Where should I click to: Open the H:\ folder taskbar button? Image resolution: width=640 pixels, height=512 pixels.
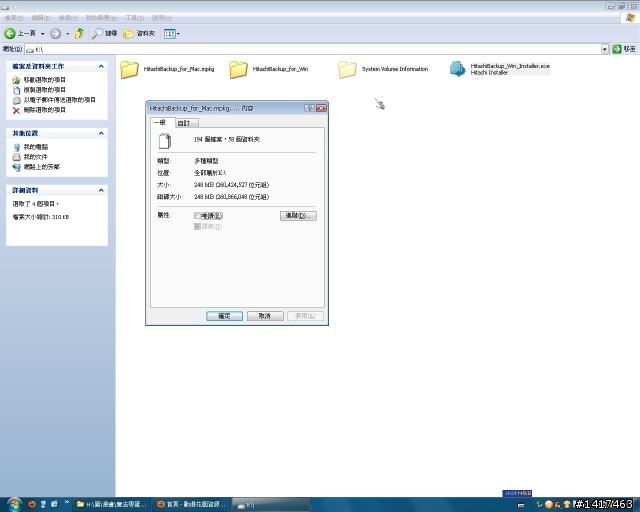click(112, 504)
